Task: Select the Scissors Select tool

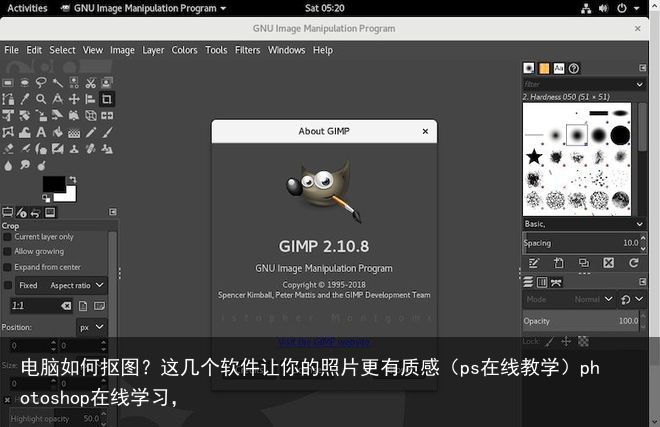Action: [x=90, y=83]
